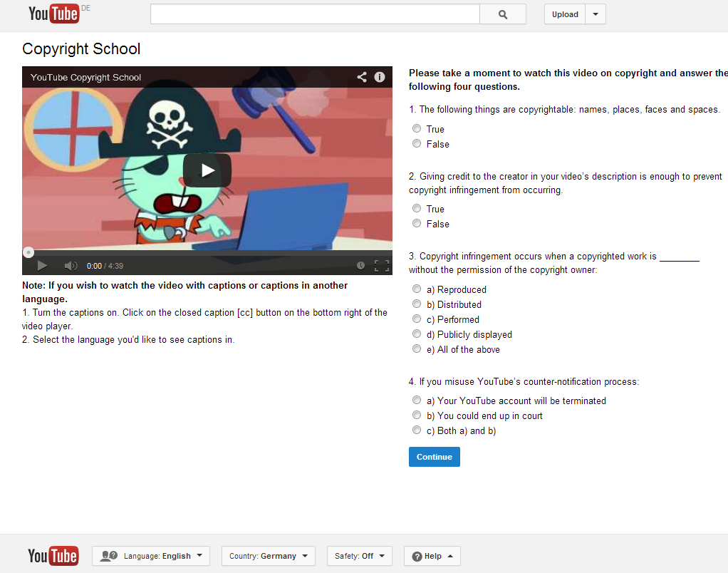Open the video info icon
The image size is (728, 573).
click(380, 77)
